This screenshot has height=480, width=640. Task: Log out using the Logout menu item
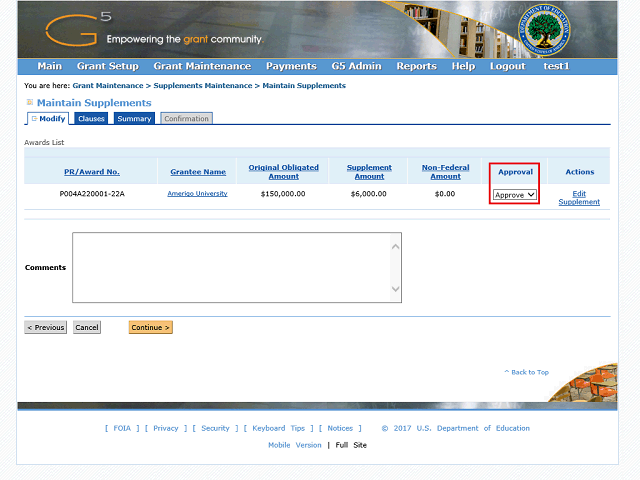[x=507, y=66]
